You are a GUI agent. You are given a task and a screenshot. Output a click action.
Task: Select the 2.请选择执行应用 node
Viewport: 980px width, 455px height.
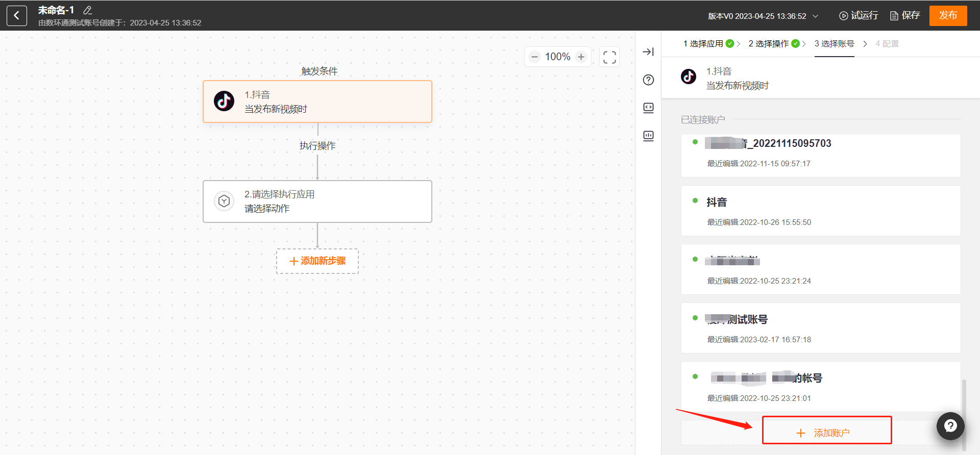(317, 201)
